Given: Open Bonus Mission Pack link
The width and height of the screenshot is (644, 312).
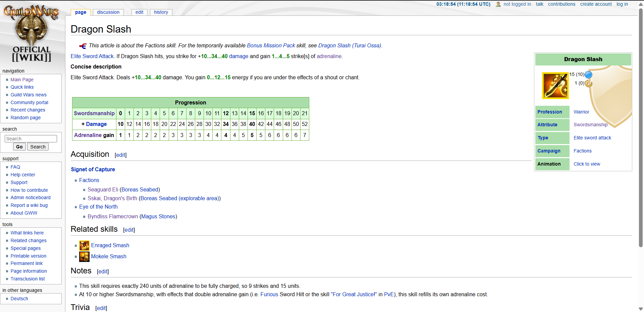Looking at the screenshot, I should point(271,45).
